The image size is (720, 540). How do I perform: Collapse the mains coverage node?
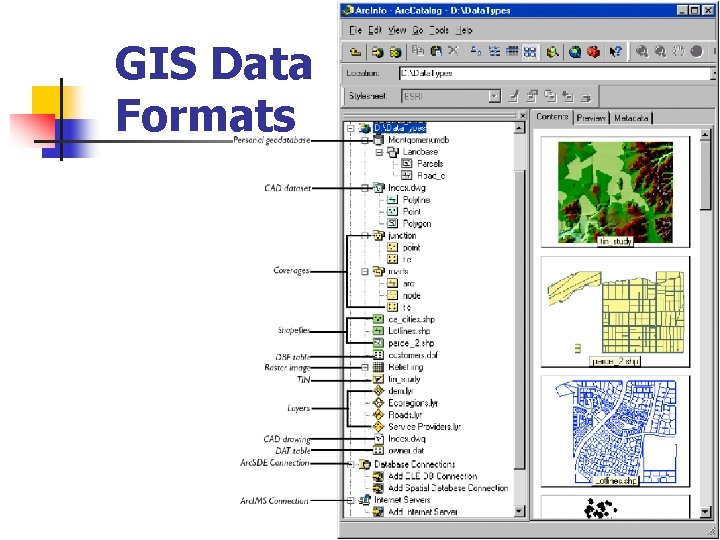[365, 271]
